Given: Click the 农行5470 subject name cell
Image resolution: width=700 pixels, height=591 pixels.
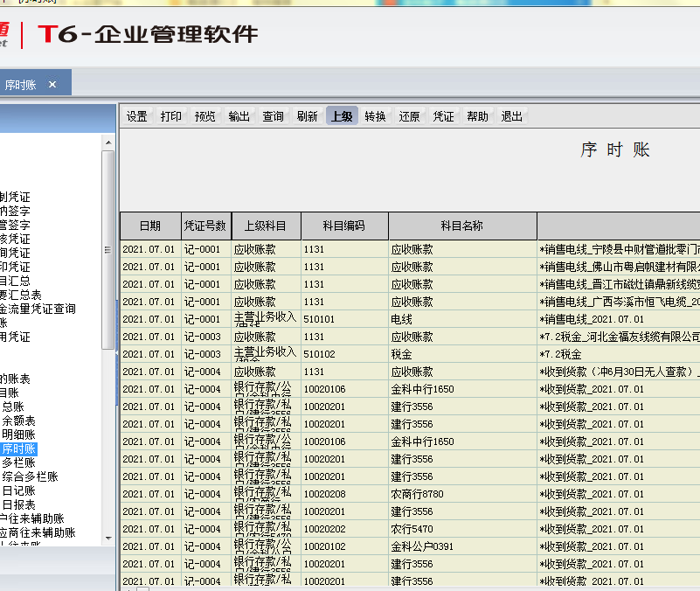Looking at the screenshot, I should point(462,529).
